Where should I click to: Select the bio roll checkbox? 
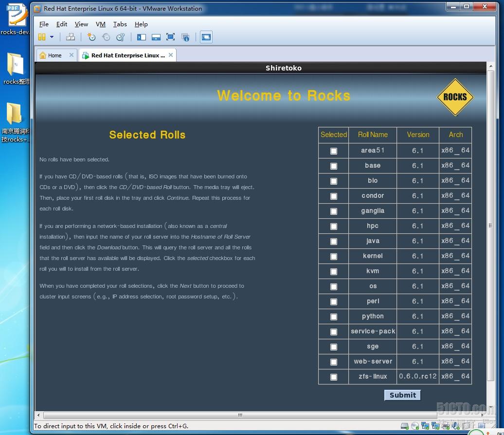(334, 181)
